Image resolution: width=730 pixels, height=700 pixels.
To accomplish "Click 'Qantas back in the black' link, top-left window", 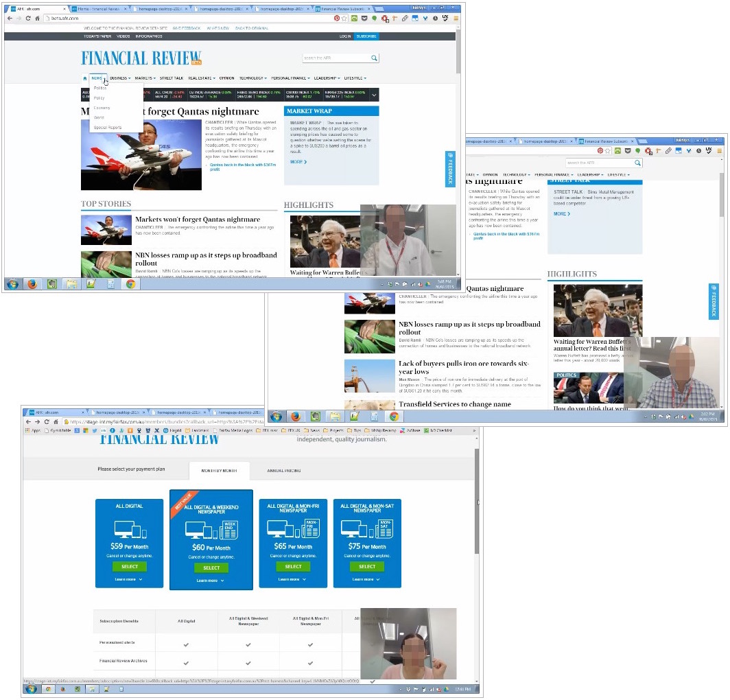I will point(243,167).
